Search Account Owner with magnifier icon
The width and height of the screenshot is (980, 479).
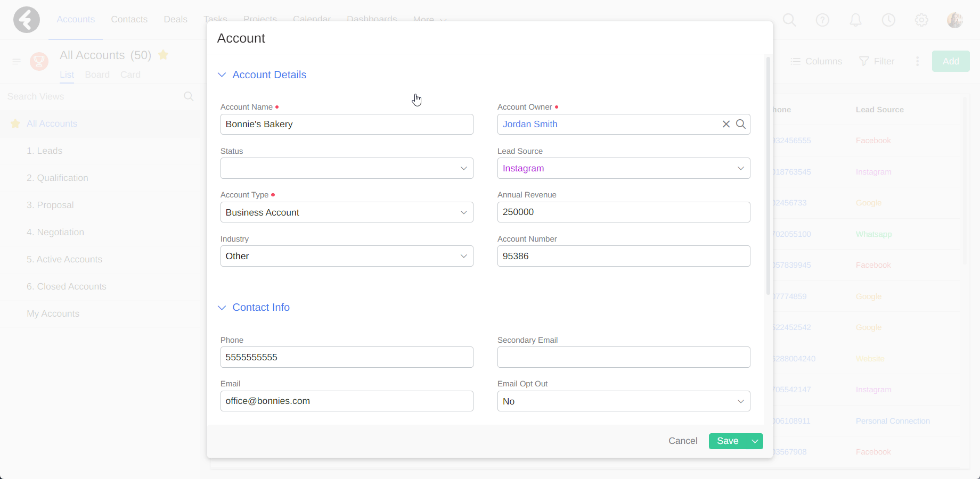click(741, 124)
